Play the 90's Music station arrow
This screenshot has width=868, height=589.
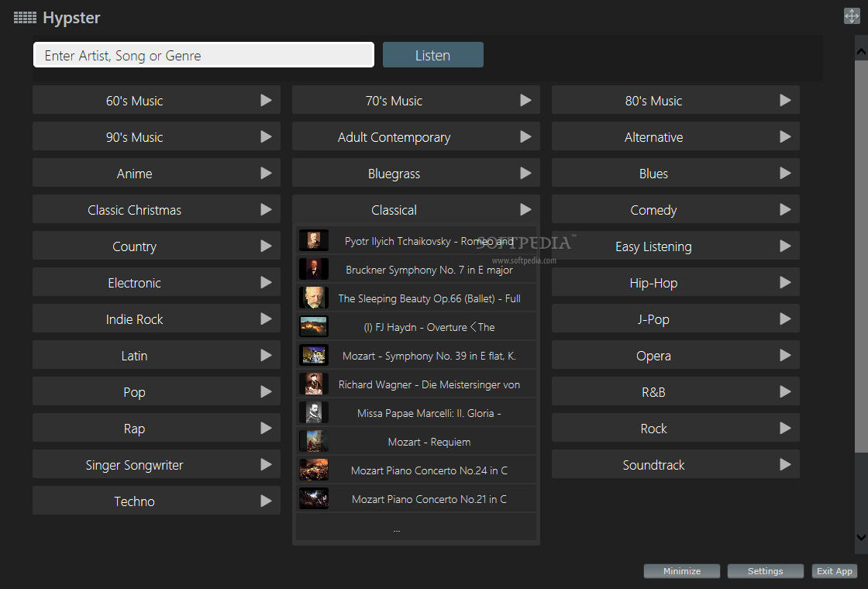(267, 136)
